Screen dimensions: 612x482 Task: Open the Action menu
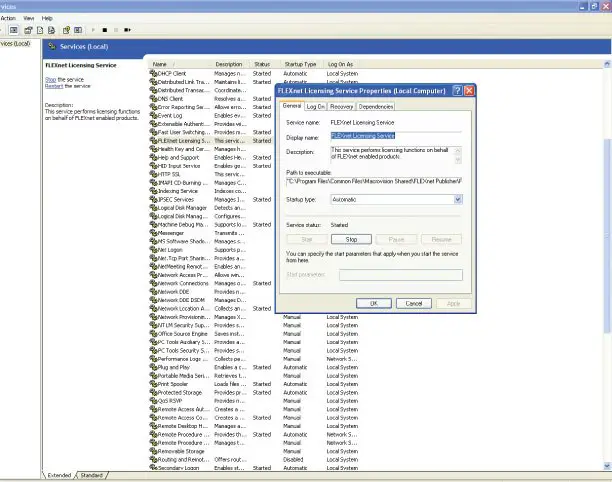(x=8, y=18)
